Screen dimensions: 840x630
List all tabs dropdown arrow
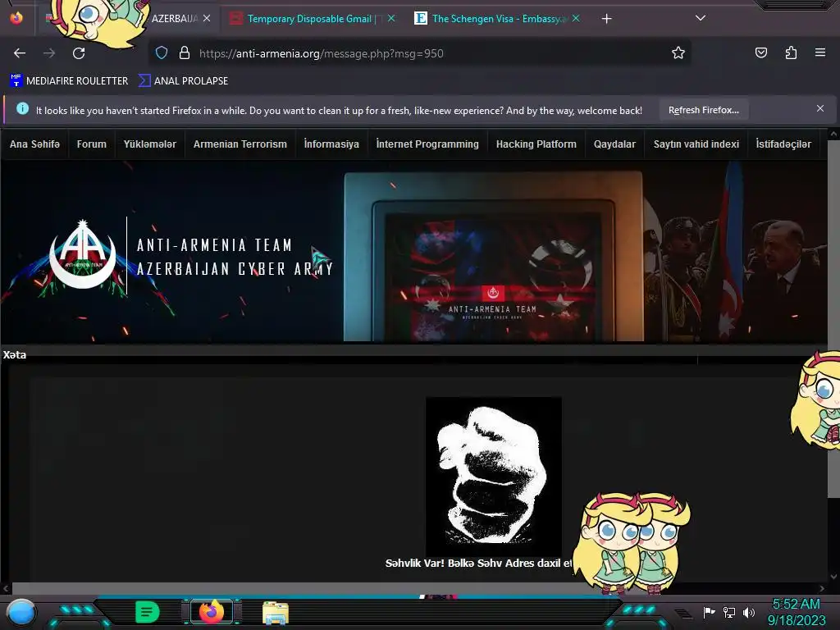point(701,18)
